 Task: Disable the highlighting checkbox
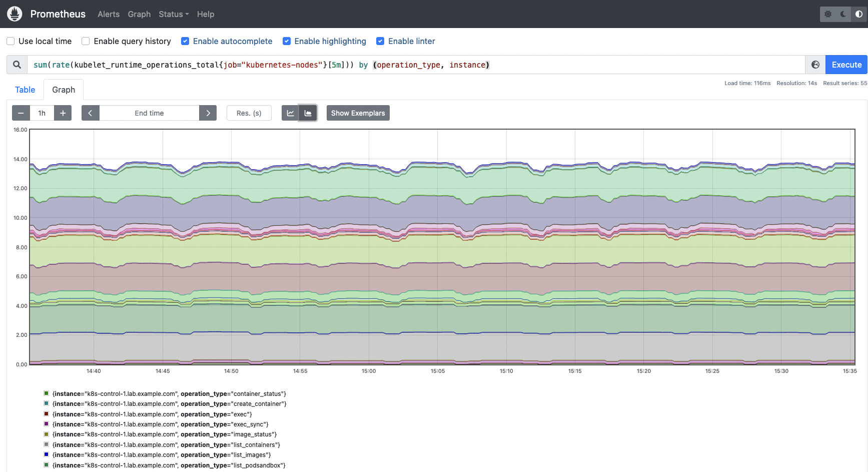[x=287, y=41]
